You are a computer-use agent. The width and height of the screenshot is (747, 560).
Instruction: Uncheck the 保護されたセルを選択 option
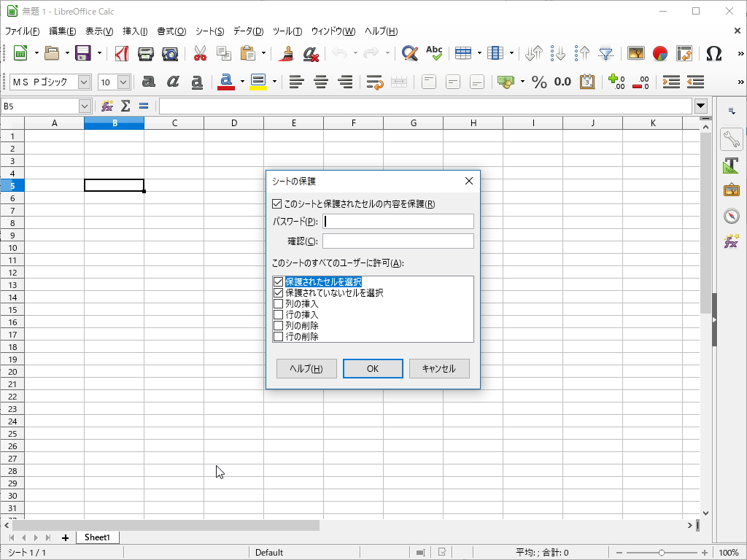point(278,281)
